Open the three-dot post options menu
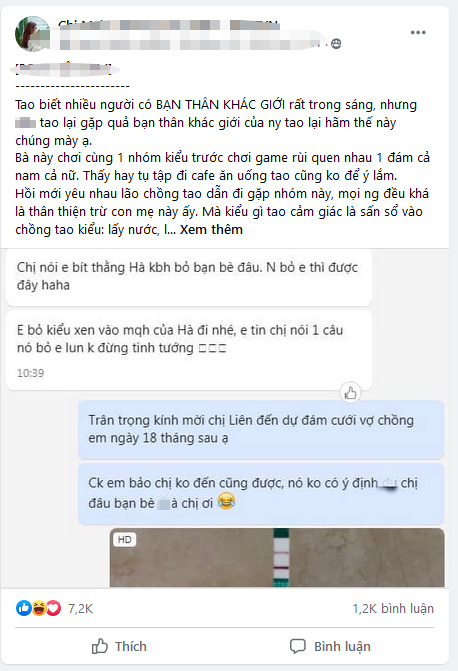Viewport: 458px width, 671px height. 418,33
